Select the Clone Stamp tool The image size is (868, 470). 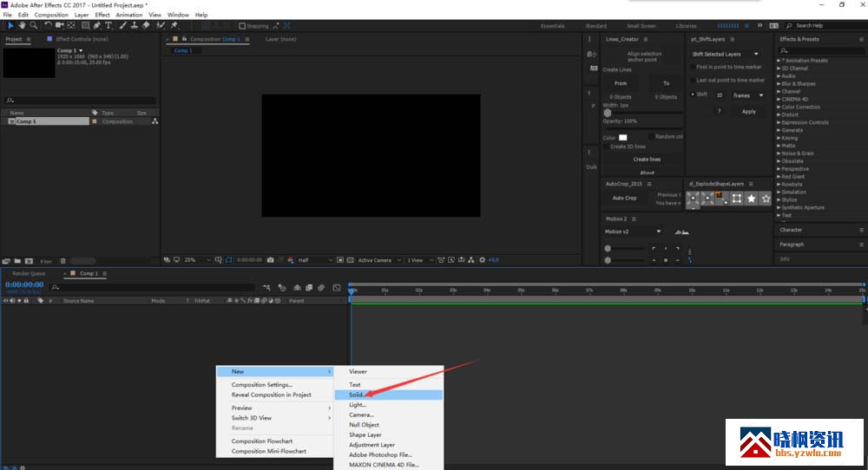pos(134,25)
